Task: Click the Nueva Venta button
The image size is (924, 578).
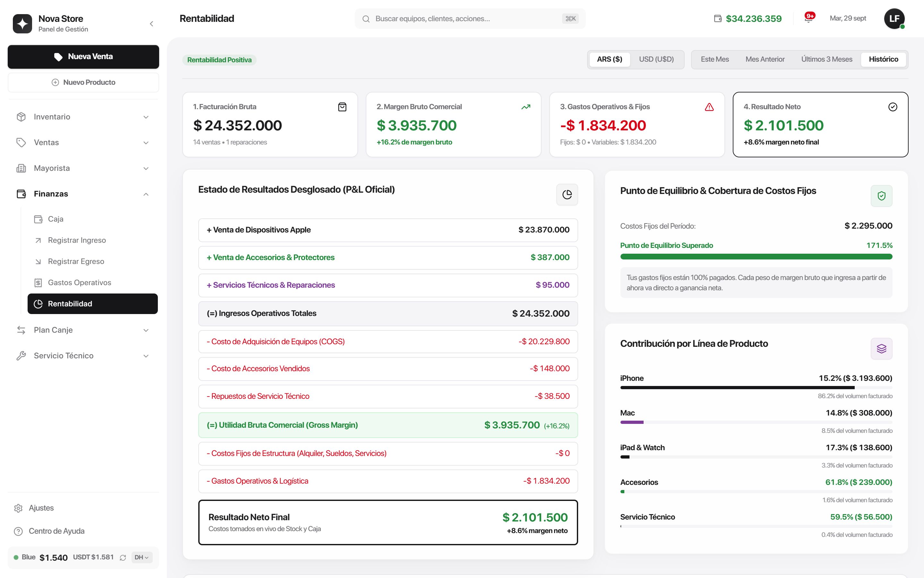Action: (x=83, y=57)
